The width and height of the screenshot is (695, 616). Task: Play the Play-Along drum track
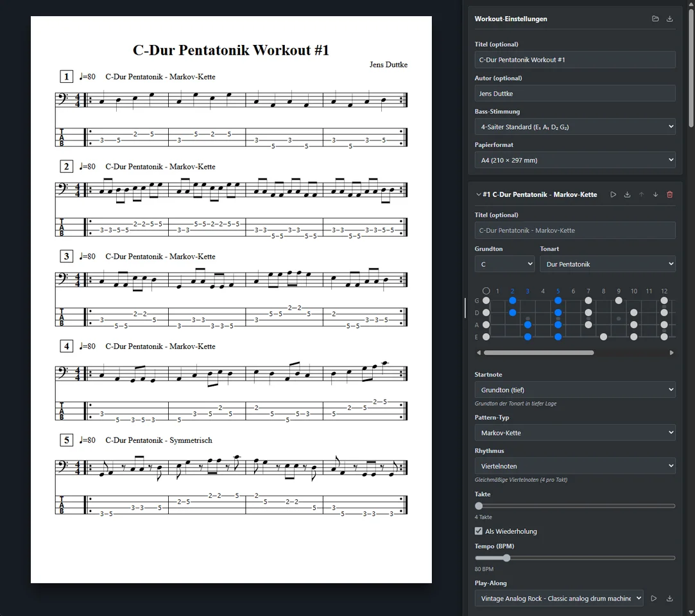tap(654, 599)
